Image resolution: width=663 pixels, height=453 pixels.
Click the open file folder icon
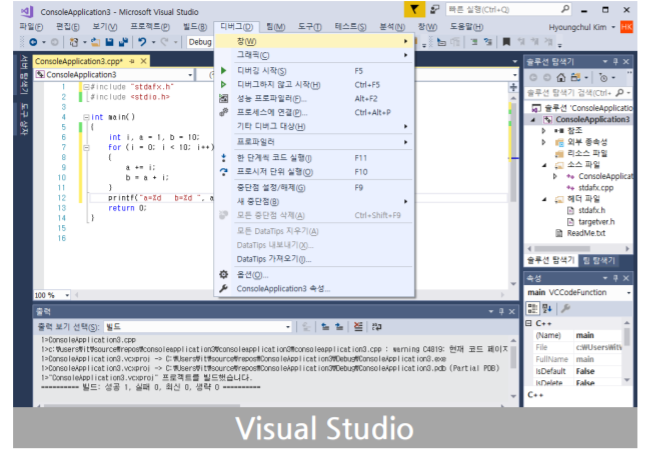click(x=96, y=42)
